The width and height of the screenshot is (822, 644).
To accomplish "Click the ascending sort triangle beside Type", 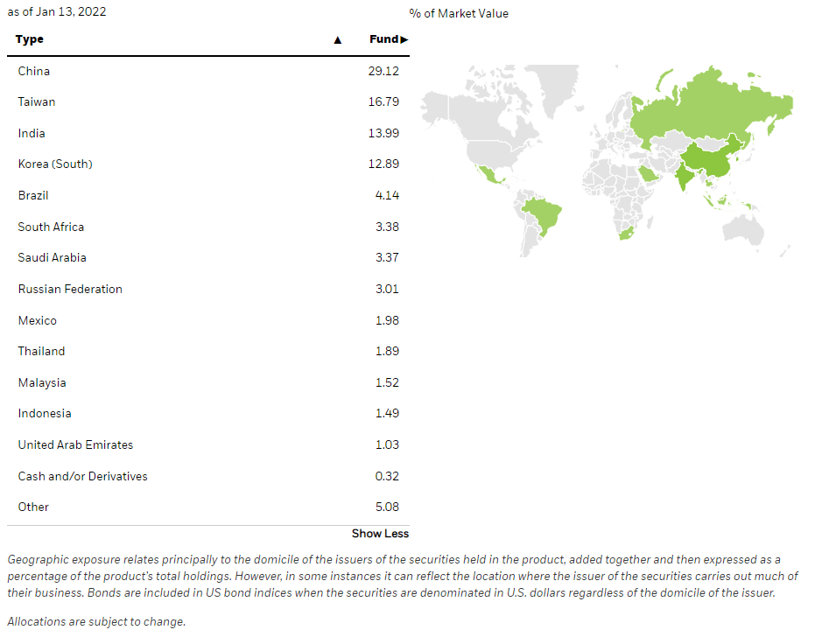I will (x=336, y=38).
